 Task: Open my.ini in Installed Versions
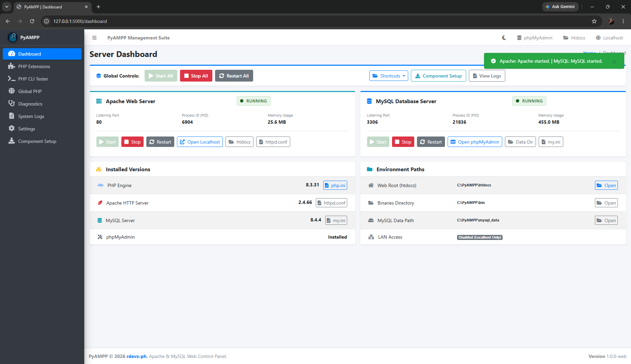[x=336, y=220]
